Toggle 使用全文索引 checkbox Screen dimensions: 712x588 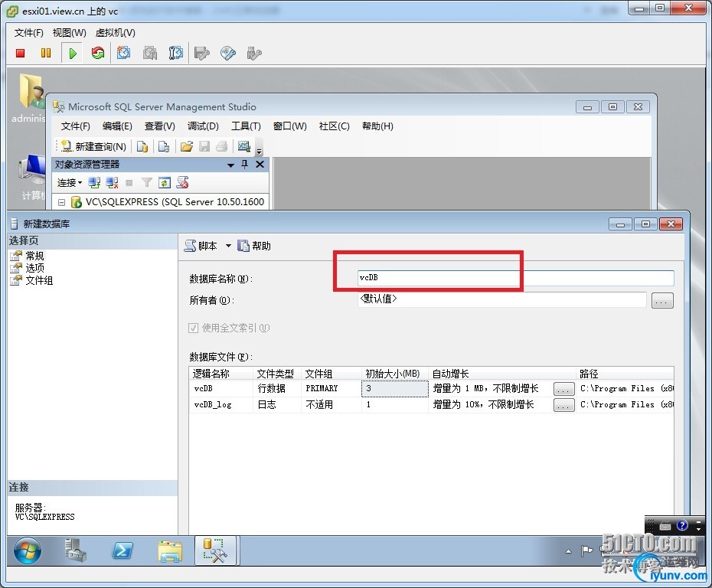tap(194, 328)
